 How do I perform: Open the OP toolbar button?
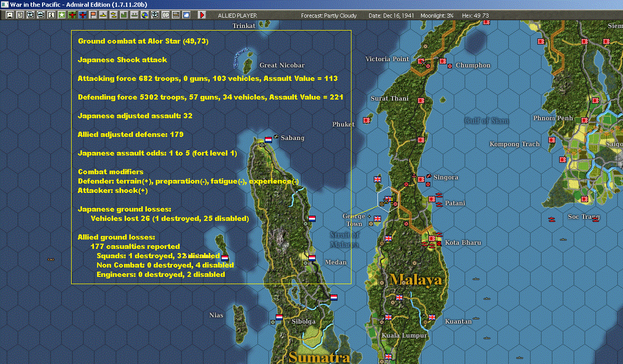[x=165, y=15]
